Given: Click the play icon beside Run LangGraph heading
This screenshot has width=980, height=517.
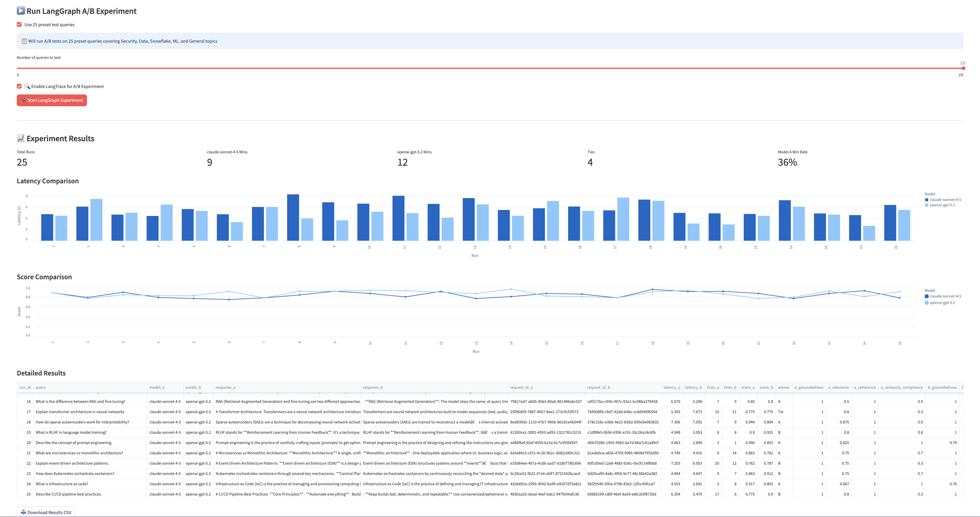Looking at the screenshot, I should click(x=21, y=11).
